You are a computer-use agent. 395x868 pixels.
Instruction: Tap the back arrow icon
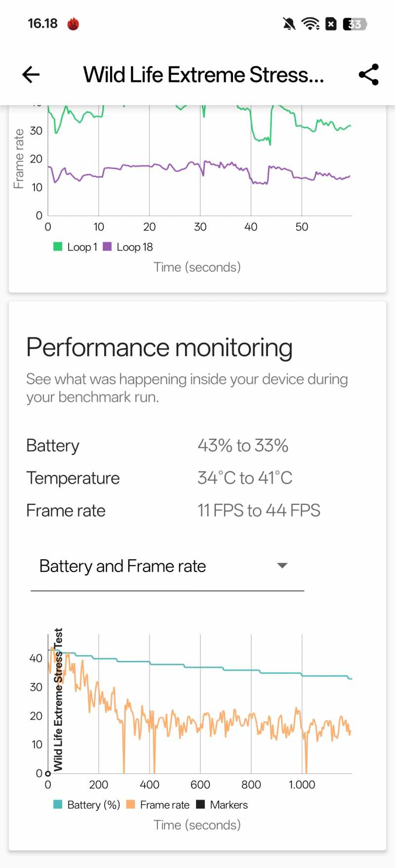31,74
